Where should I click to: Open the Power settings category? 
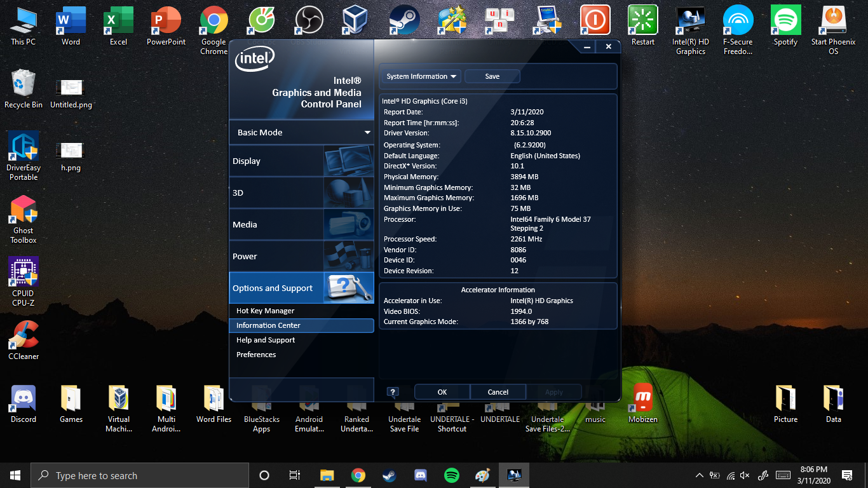(x=302, y=257)
